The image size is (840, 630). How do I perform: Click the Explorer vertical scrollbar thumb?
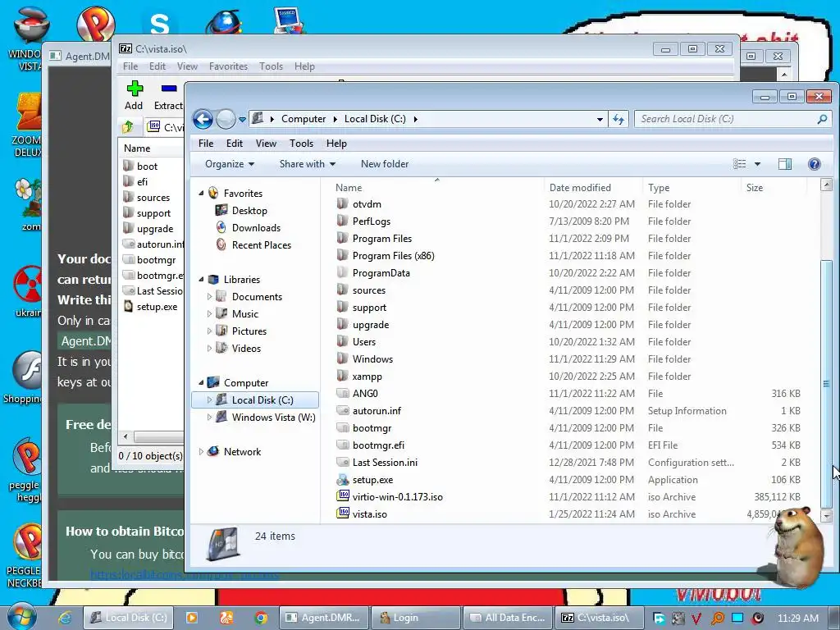[826, 383]
